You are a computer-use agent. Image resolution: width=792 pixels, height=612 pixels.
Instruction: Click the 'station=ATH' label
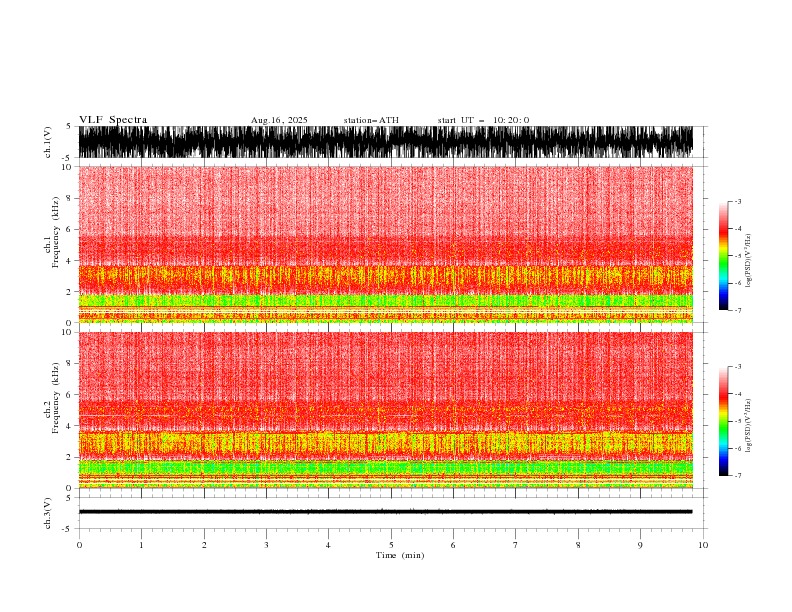click(x=371, y=120)
